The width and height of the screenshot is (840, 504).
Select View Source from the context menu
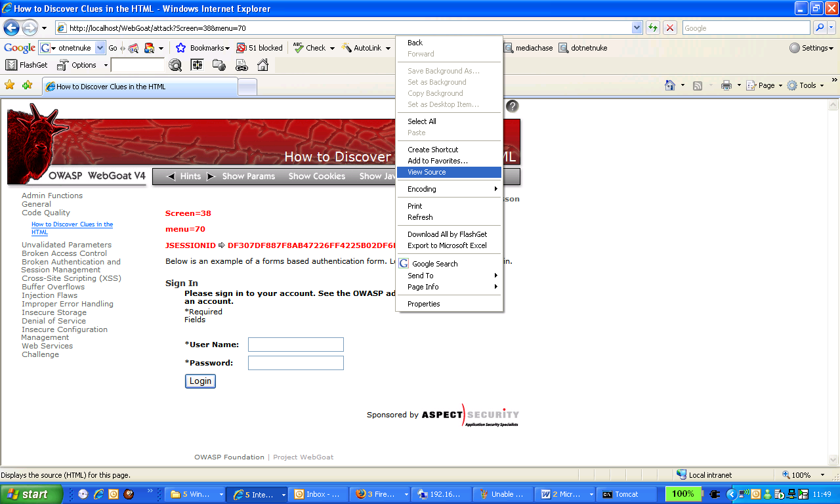coord(427,172)
